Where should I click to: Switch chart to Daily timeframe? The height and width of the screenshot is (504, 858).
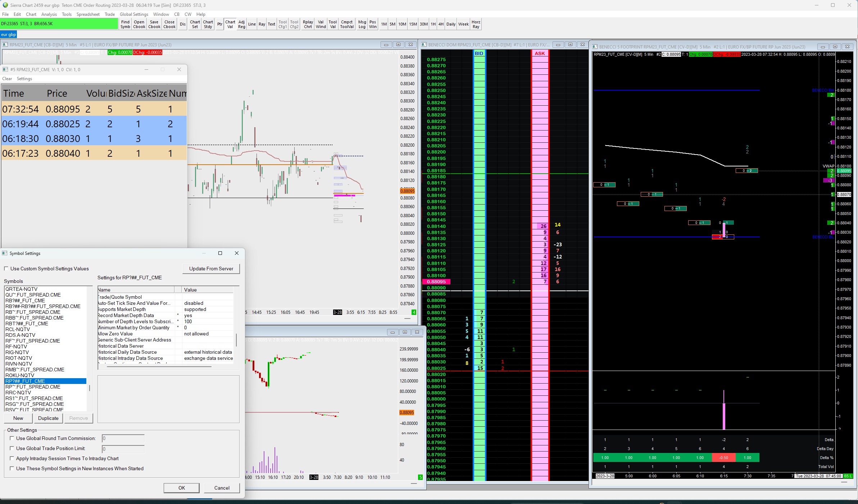coord(450,24)
